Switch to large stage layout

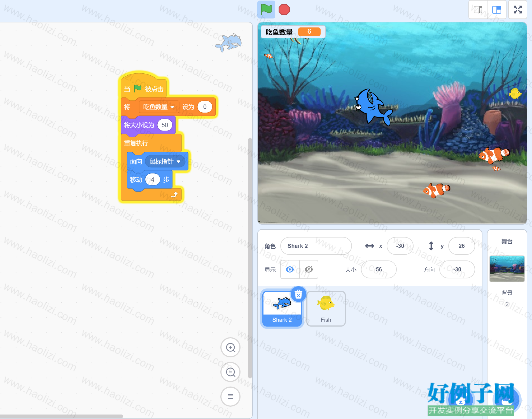coord(497,10)
